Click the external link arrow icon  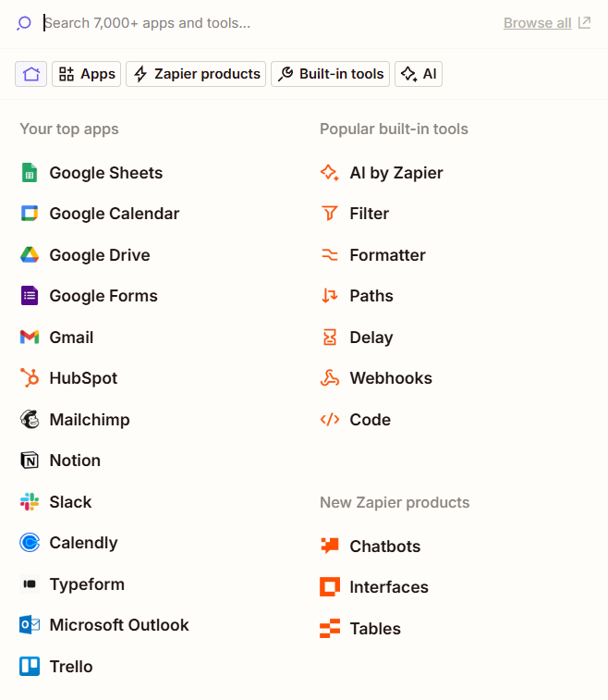584,22
